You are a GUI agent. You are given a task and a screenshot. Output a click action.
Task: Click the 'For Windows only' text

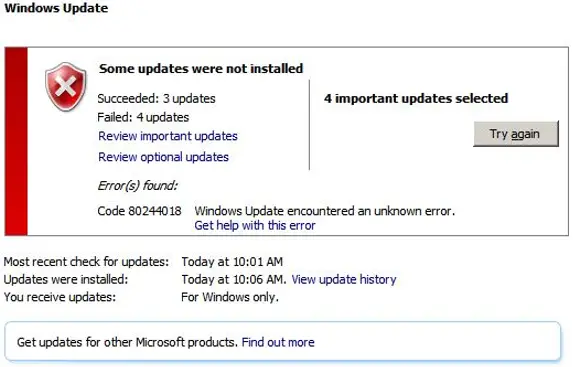tap(230, 297)
